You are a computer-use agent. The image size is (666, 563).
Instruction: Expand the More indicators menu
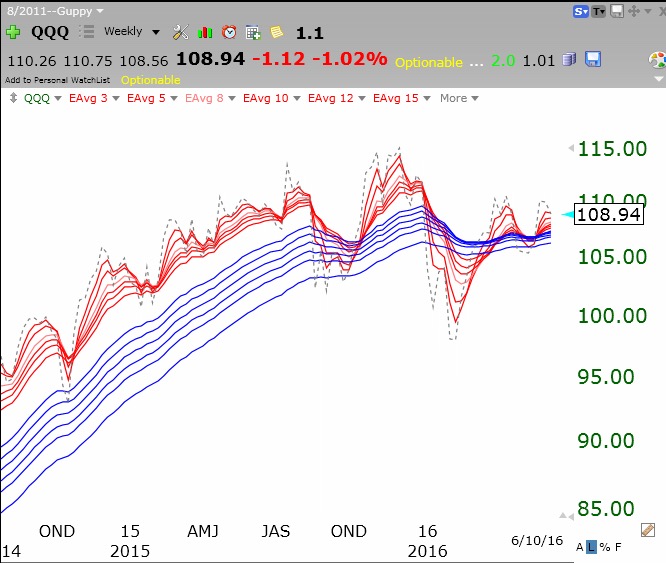[x=459, y=98]
